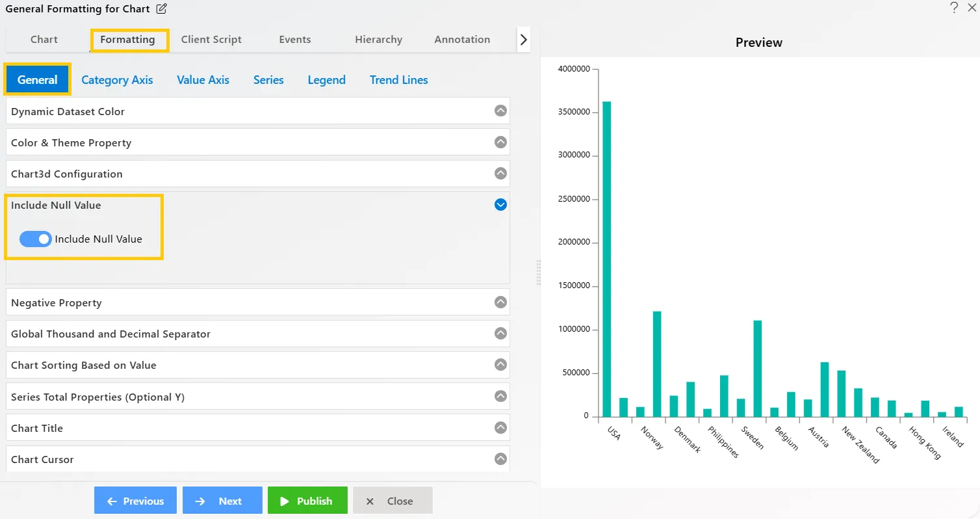Image resolution: width=980 pixels, height=519 pixels.
Task: Click the Chart3d Configuration heading
Action: pyautogui.click(x=66, y=174)
